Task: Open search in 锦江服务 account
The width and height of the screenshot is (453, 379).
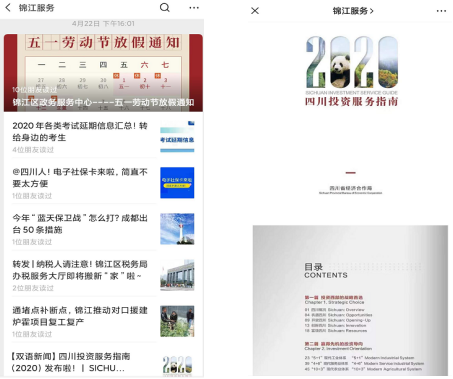Action: click(x=165, y=7)
